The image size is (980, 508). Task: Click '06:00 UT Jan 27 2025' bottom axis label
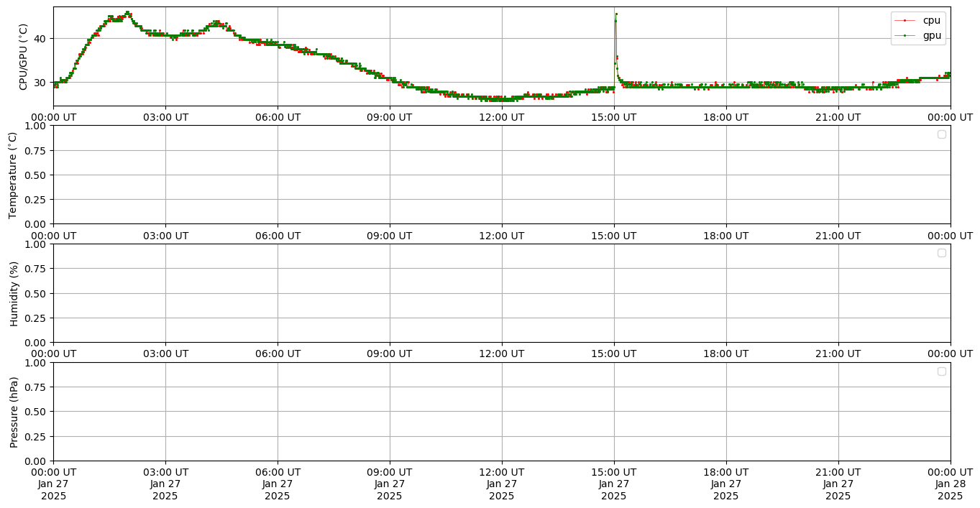coord(278,484)
